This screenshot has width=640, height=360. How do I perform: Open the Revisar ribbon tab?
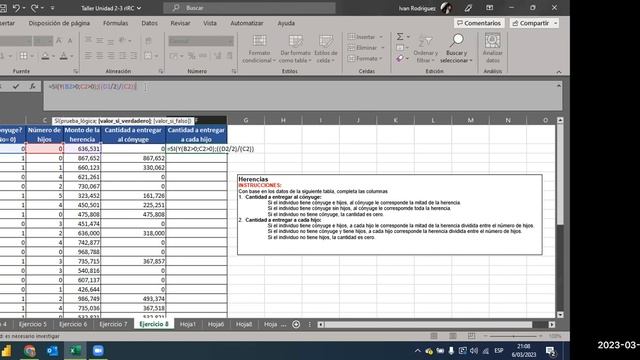pos(180,23)
